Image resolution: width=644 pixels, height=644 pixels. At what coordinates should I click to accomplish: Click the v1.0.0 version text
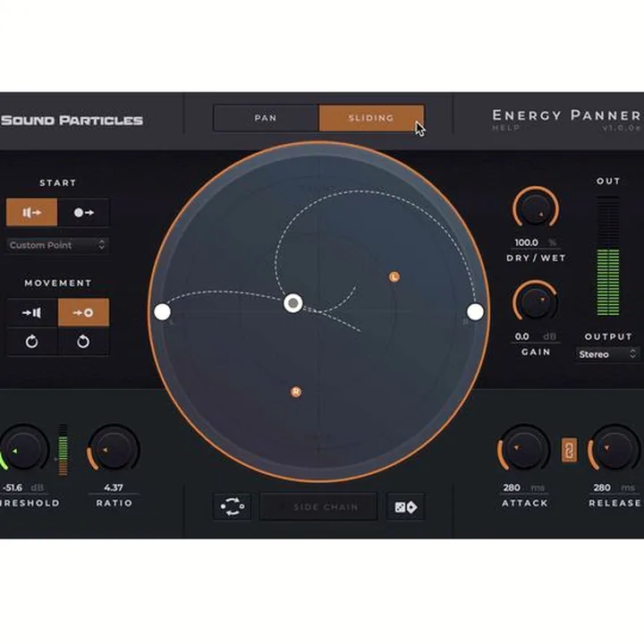621,128
